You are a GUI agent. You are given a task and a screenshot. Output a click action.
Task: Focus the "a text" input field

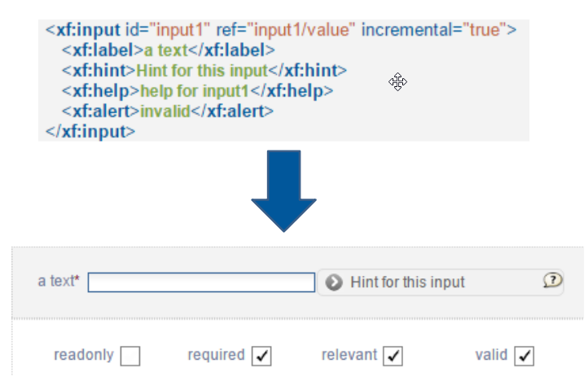click(x=201, y=282)
